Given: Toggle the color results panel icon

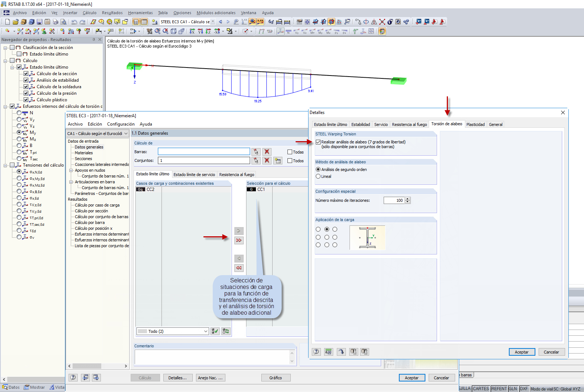Looking at the screenshot, I should tap(382, 31).
